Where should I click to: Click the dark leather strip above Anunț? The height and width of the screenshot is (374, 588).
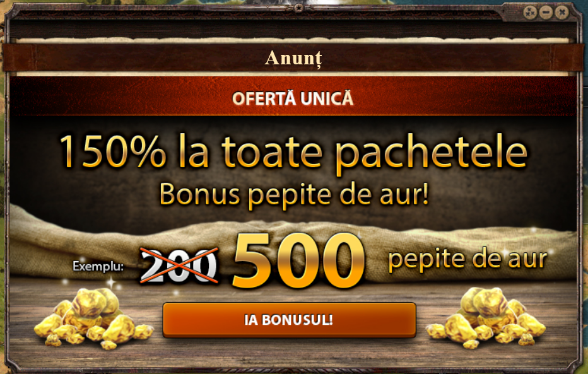click(x=293, y=29)
